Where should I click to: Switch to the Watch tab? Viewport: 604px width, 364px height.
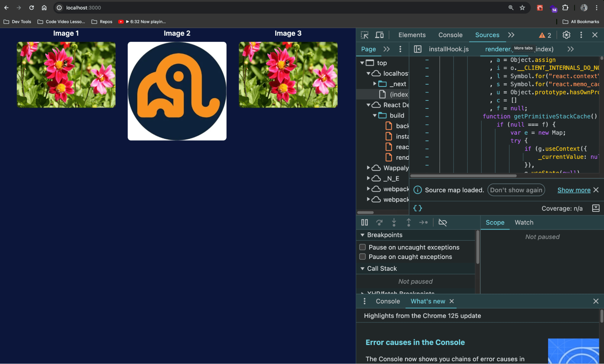click(524, 222)
